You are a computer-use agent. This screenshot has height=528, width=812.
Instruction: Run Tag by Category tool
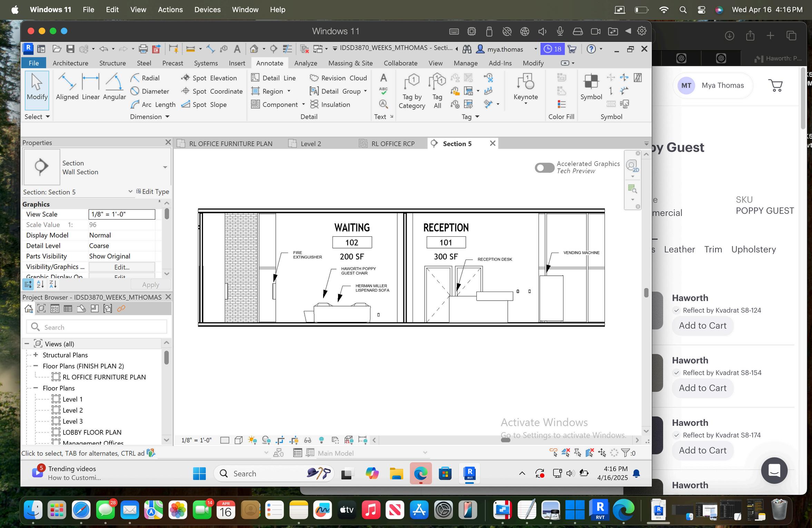pos(412,91)
